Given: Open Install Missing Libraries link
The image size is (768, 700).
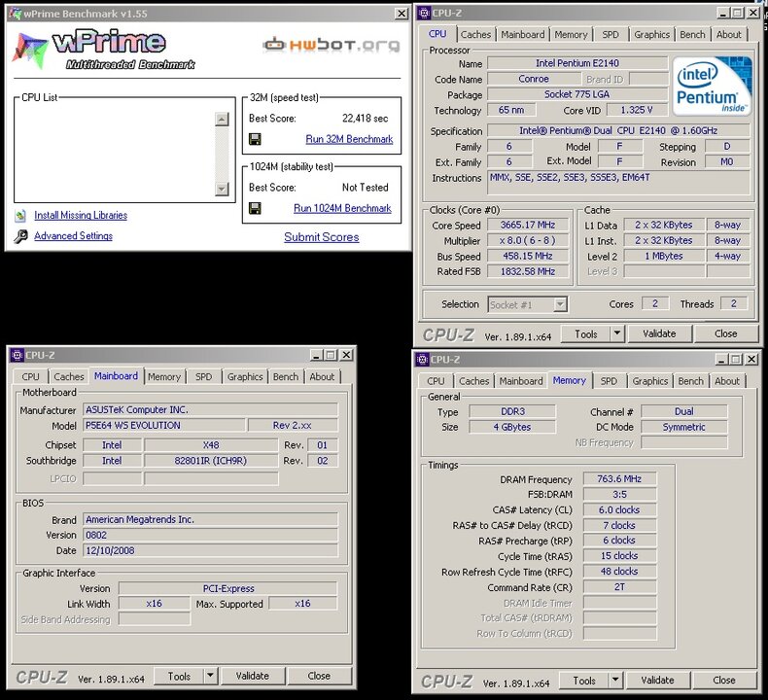Looking at the screenshot, I should click(81, 215).
